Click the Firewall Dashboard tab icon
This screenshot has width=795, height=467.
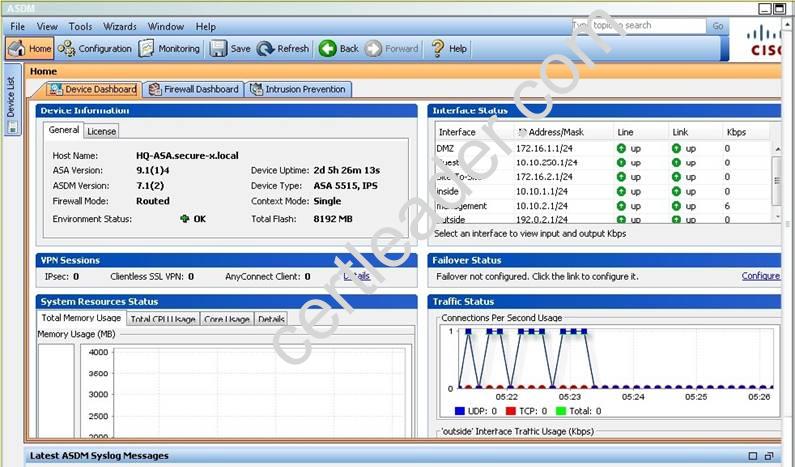[x=155, y=89]
